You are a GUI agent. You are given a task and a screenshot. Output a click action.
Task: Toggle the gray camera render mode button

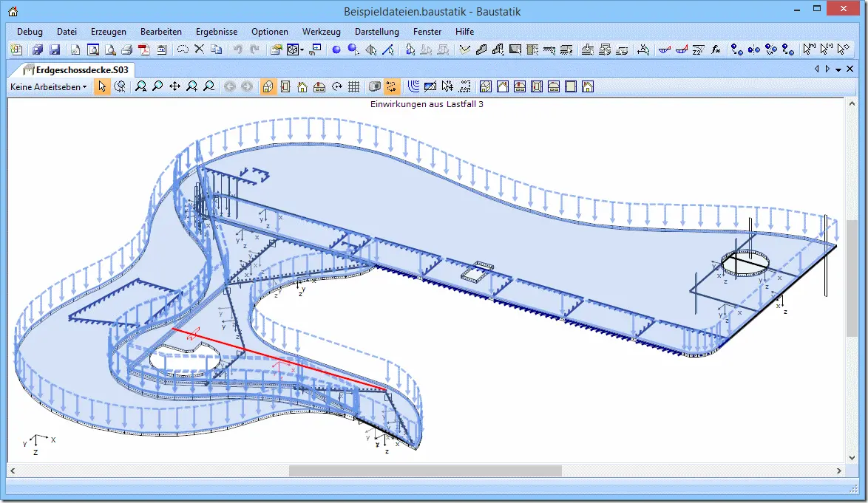click(x=375, y=86)
